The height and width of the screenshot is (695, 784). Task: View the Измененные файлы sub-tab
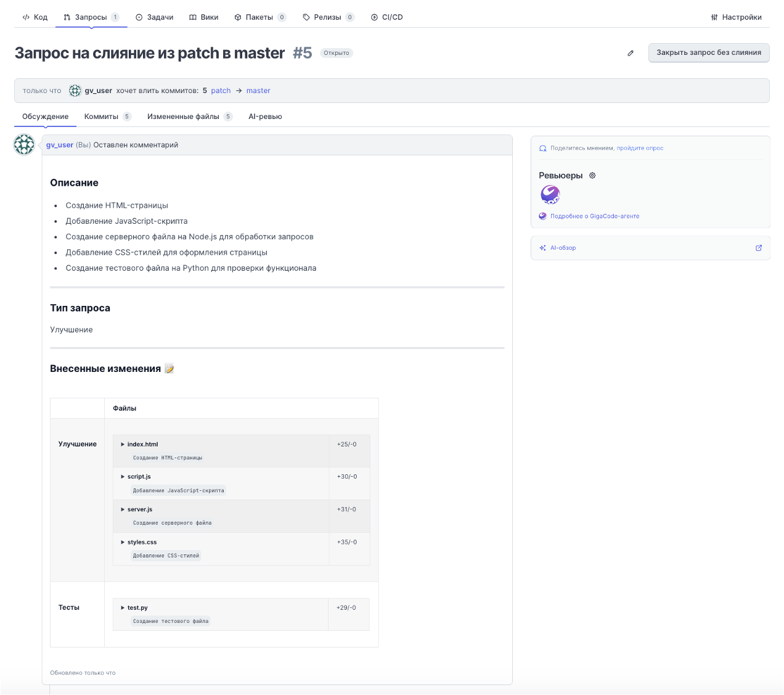190,117
